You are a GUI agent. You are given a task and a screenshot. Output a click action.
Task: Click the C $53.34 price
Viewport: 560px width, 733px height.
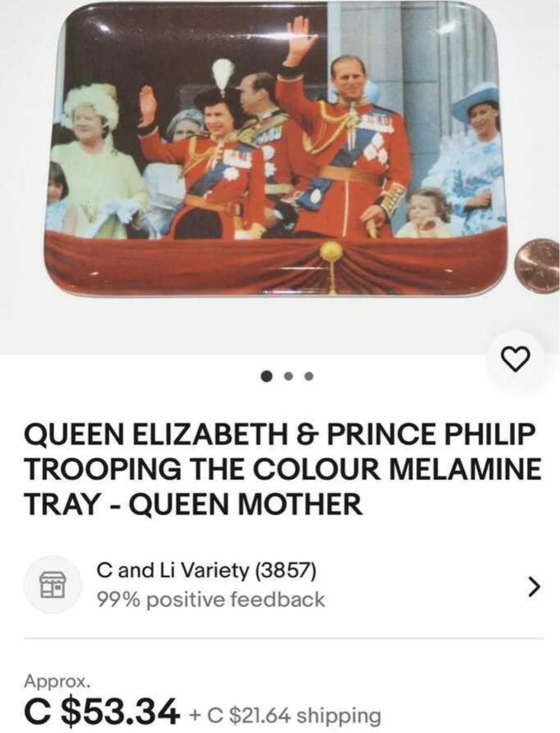[102, 711]
